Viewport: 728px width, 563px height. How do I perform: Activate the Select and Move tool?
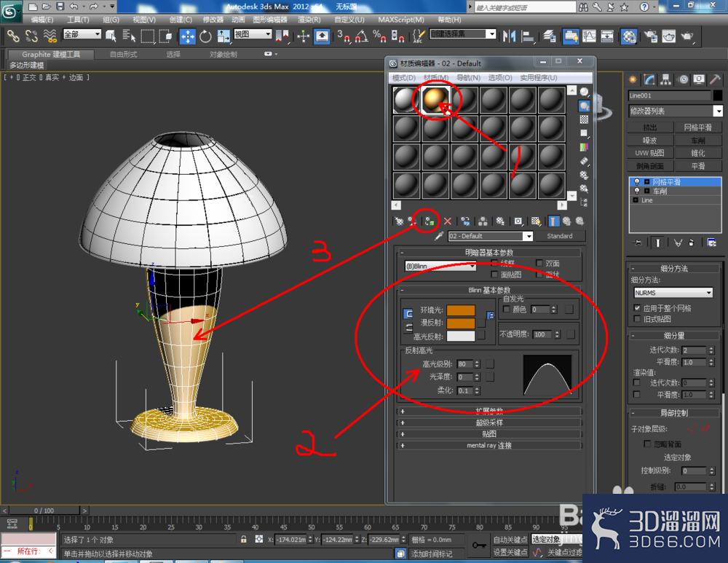click(188, 36)
